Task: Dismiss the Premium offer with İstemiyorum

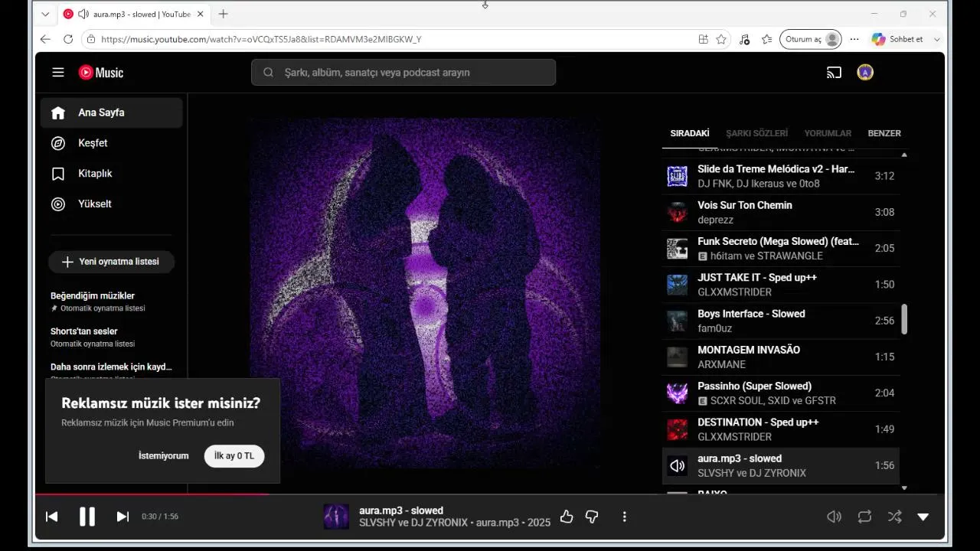Action: pyautogui.click(x=163, y=456)
